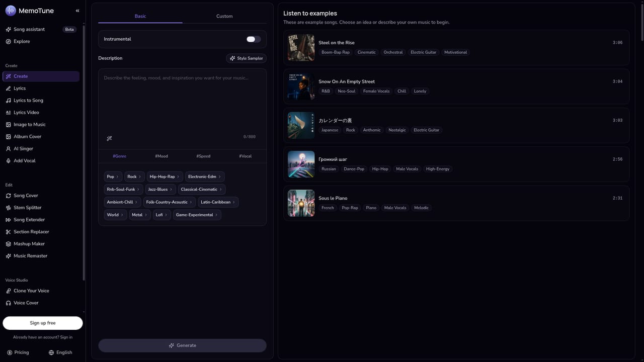
Task: Open Music Remaster tool
Action: tap(41, 256)
